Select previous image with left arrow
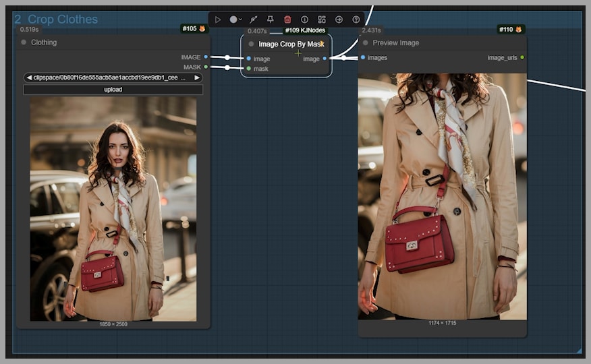The width and height of the screenshot is (591, 364). click(29, 78)
